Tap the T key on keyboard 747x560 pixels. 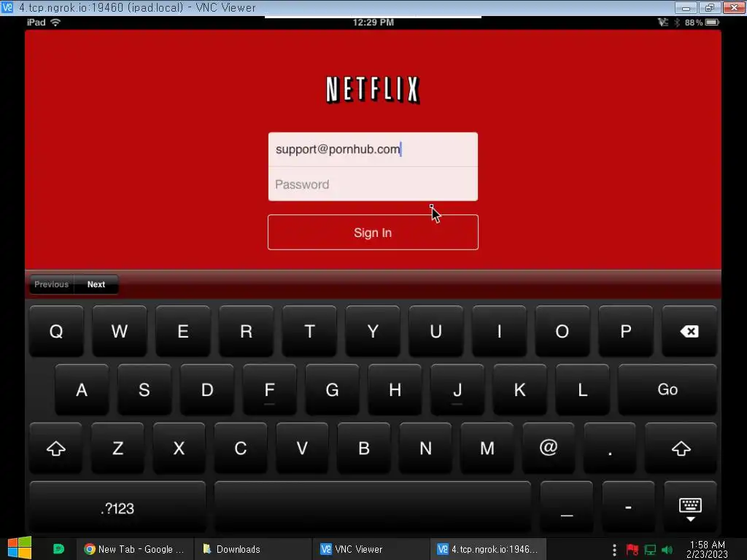click(309, 331)
